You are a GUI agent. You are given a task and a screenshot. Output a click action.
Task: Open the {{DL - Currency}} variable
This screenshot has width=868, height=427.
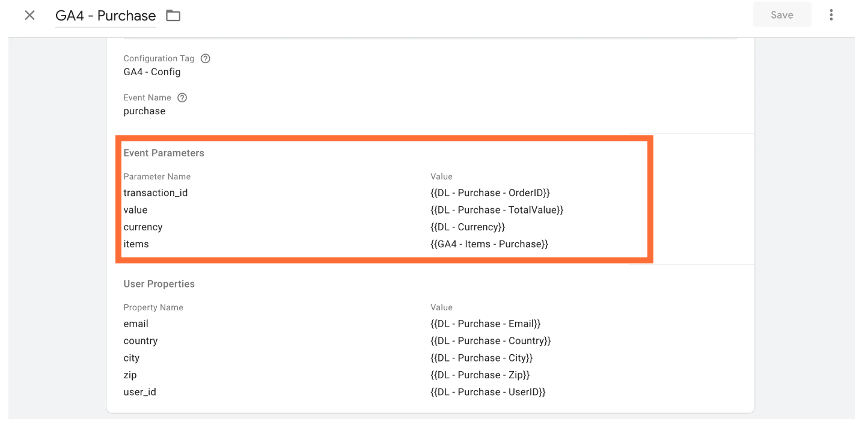(x=466, y=227)
